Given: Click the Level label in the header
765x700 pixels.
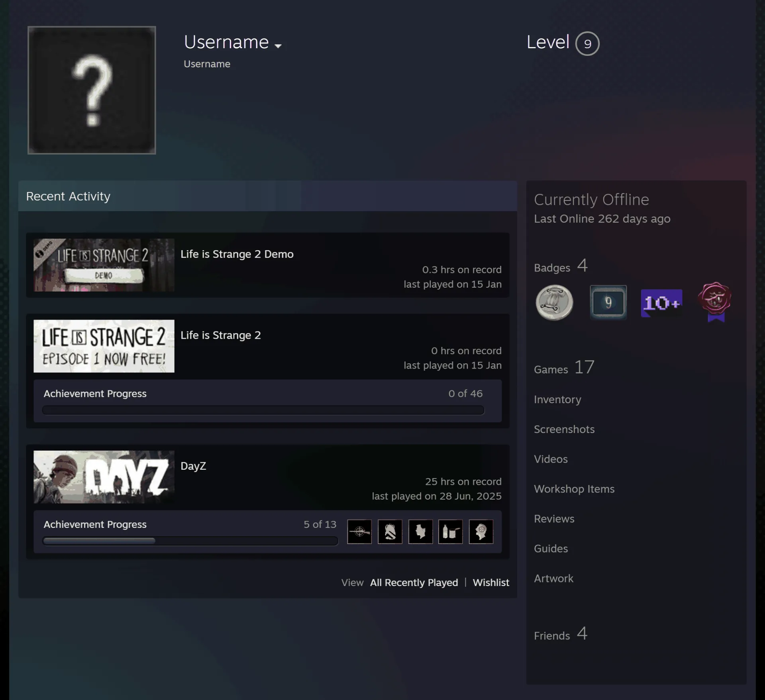Looking at the screenshot, I should 548,42.
